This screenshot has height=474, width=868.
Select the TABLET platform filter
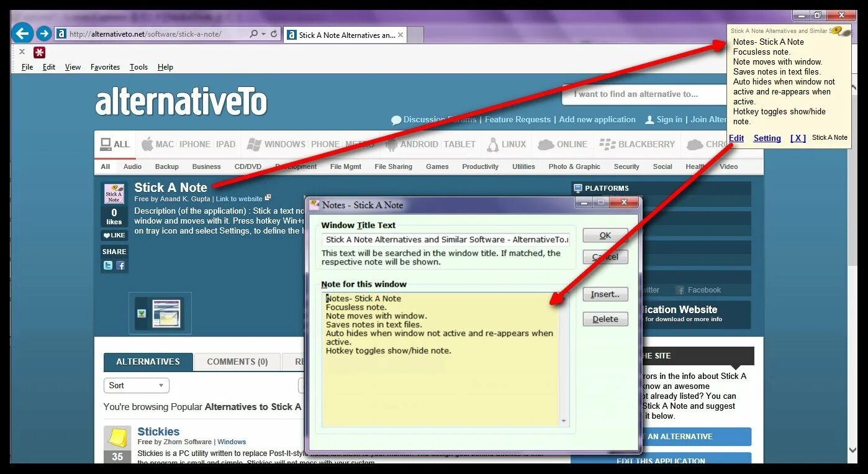[459, 144]
